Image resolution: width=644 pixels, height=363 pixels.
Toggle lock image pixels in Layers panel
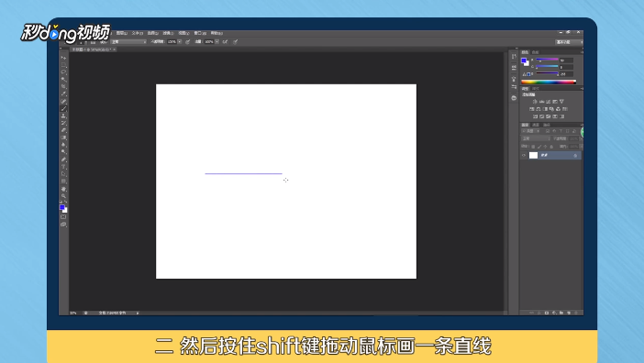539,147
